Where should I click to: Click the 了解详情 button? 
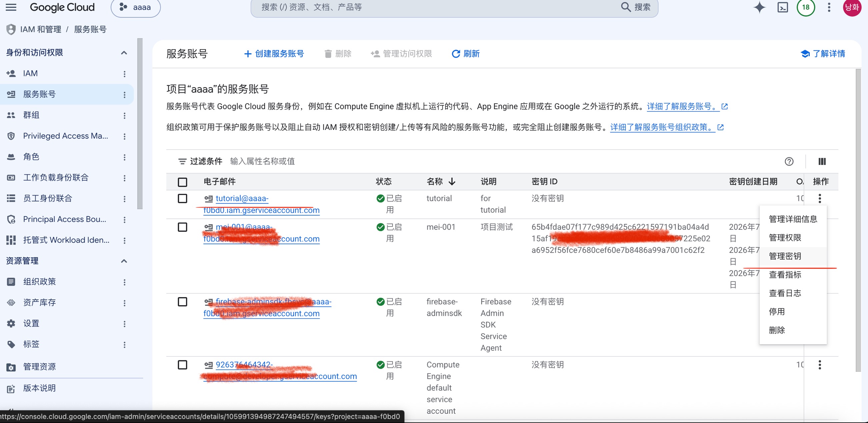click(x=823, y=54)
